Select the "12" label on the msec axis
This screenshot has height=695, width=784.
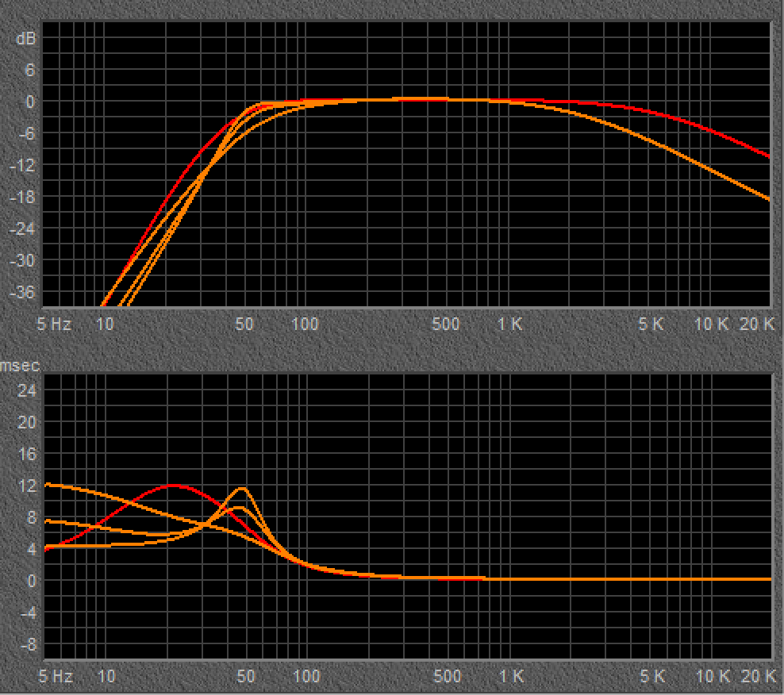point(26,486)
